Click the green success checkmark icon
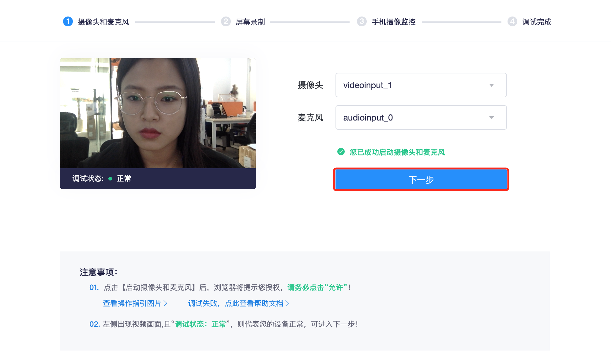 (x=341, y=152)
